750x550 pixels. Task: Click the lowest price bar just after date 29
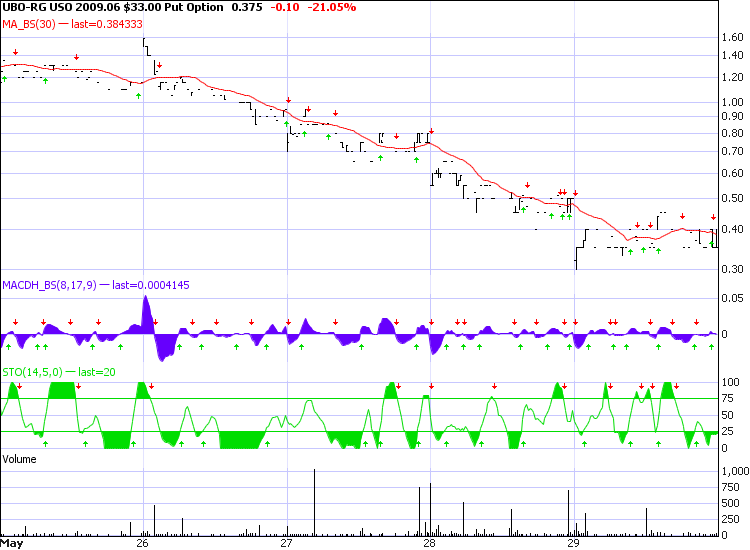576,263
